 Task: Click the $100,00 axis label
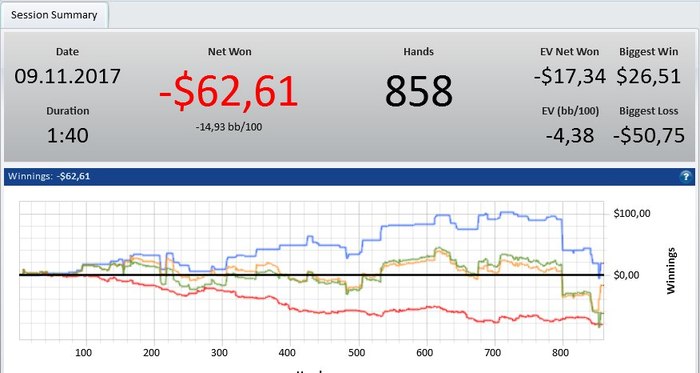(632, 213)
